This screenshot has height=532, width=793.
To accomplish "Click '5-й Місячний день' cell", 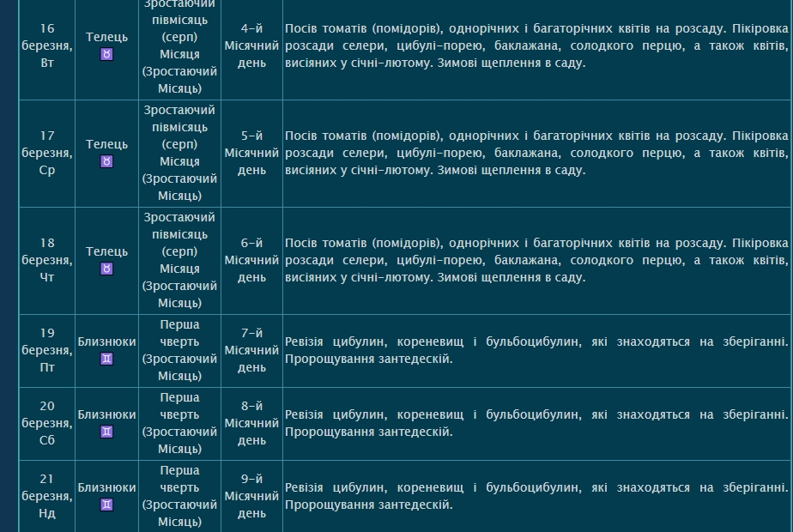I will pos(251,153).
